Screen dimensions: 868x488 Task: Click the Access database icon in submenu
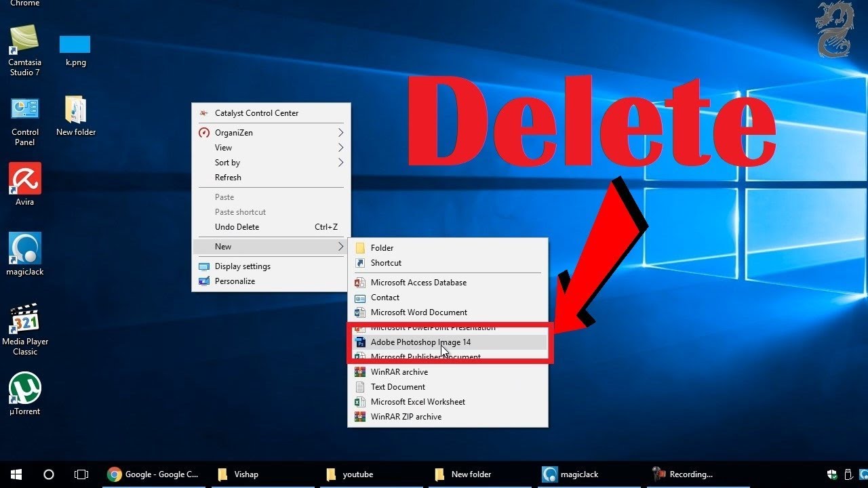coord(360,283)
